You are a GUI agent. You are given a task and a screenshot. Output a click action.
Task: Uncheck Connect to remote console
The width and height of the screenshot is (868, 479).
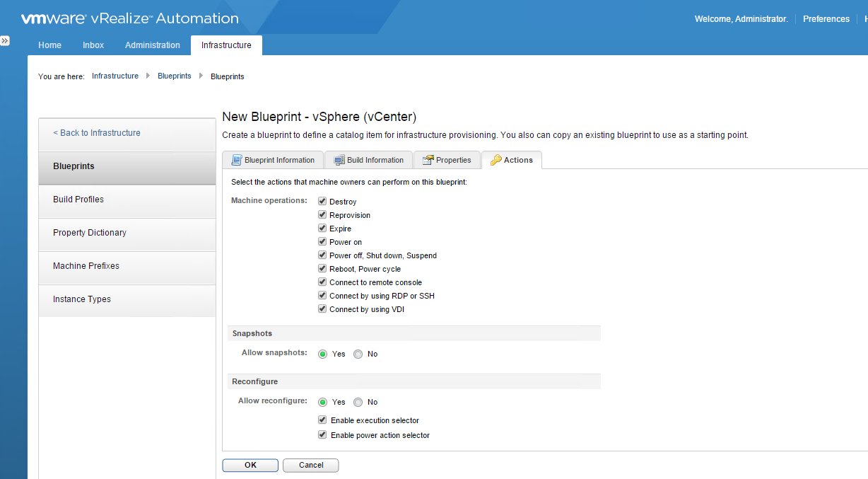pyautogui.click(x=322, y=282)
